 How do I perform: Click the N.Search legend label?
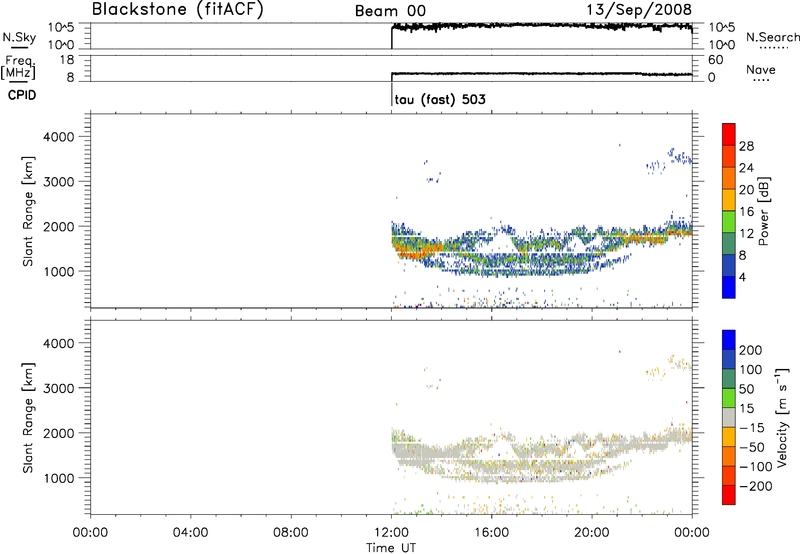pos(773,37)
